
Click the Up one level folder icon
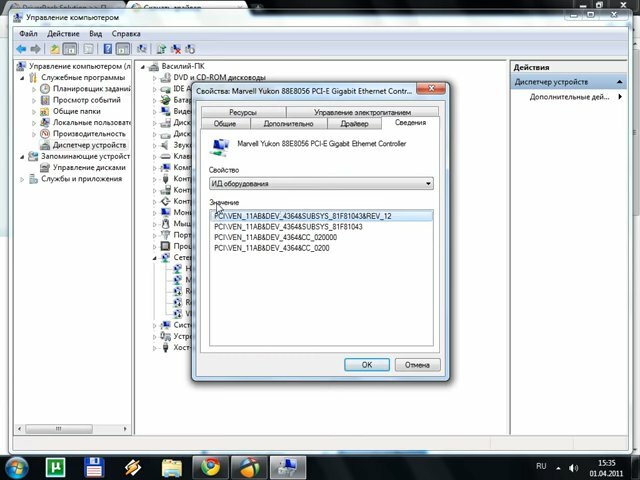point(55,49)
